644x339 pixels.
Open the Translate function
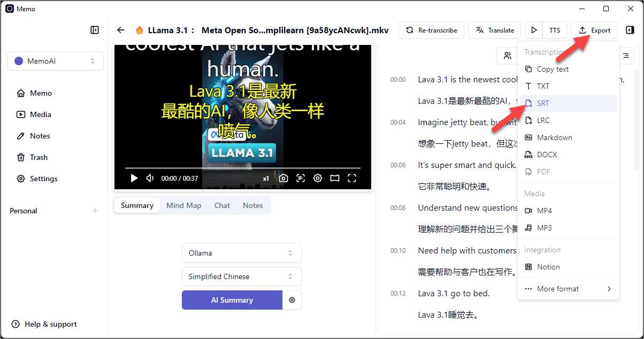click(495, 30)
